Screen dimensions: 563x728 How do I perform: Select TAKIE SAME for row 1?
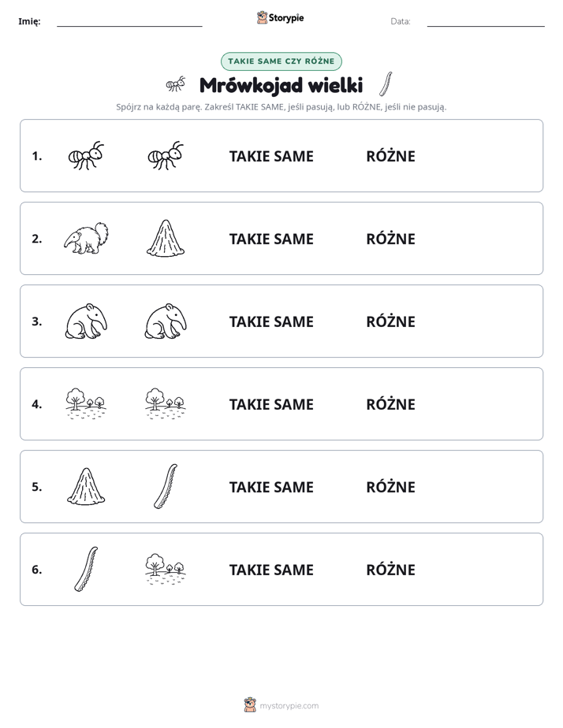(x=271, y=157)
